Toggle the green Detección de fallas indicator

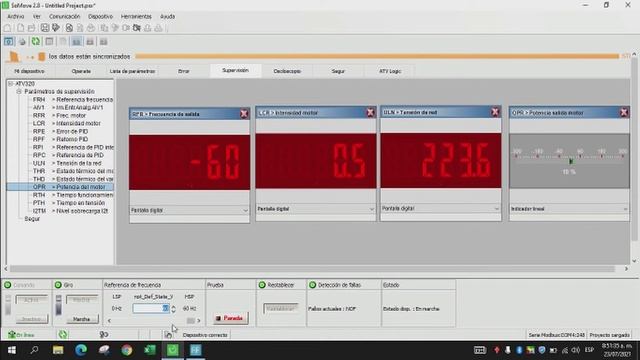point(312,285)
